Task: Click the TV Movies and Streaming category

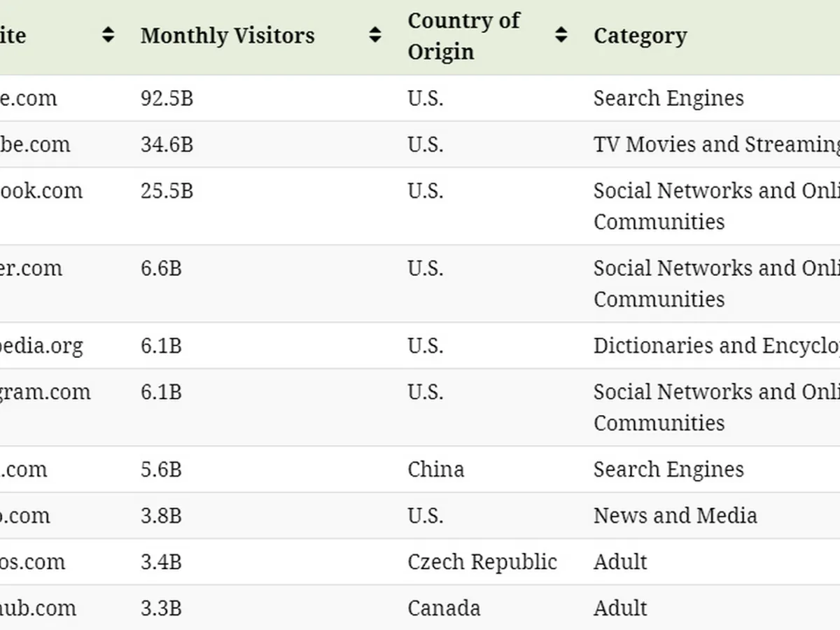Action: click(715, 144)
